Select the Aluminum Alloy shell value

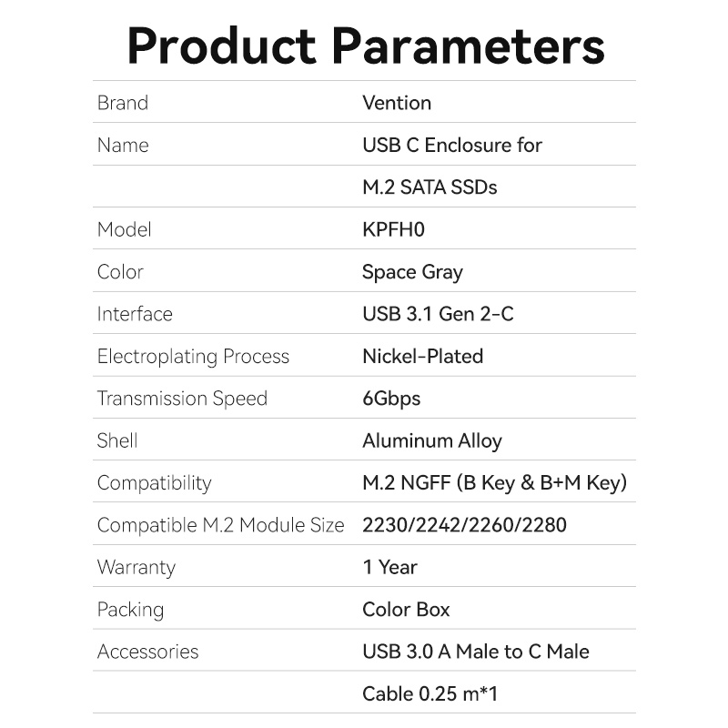pyautogui.click(x=432, y=441)
